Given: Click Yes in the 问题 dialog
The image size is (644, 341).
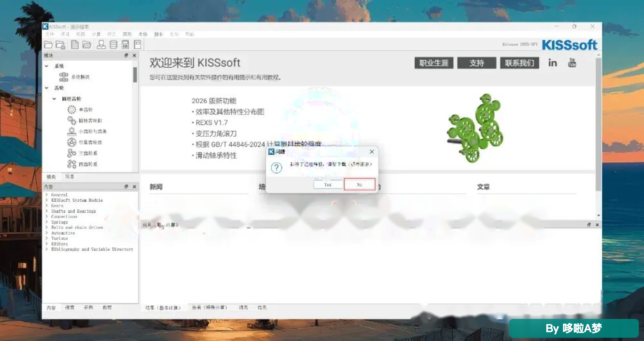Looking at the screenshot, I should [328, 185].
